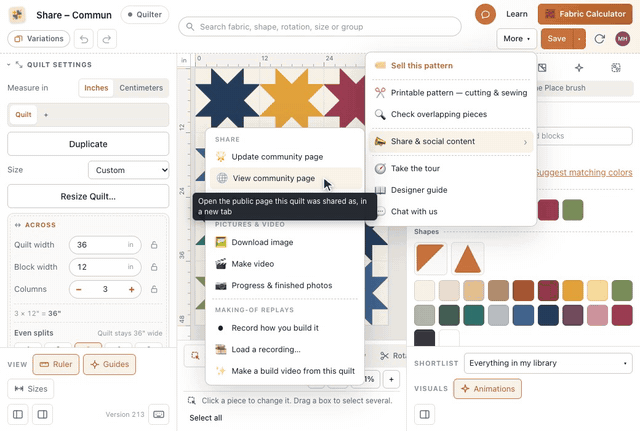
Task: Choose Check overlapping pieces
Action: point(451,115)
